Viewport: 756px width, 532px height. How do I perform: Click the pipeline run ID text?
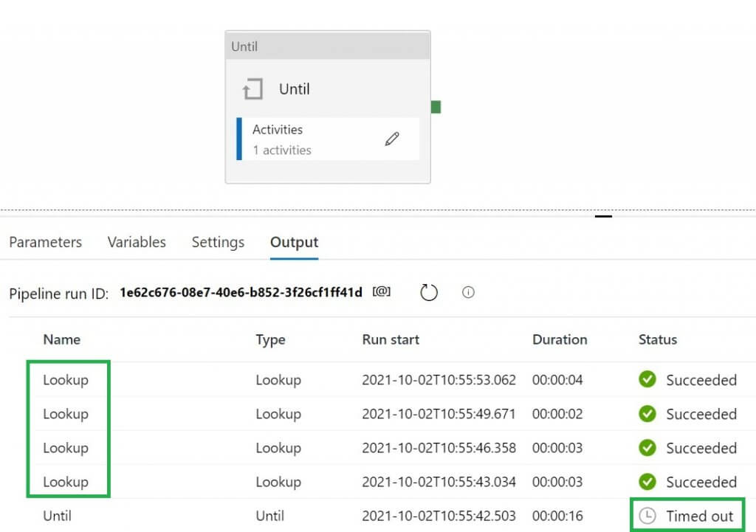241,292
